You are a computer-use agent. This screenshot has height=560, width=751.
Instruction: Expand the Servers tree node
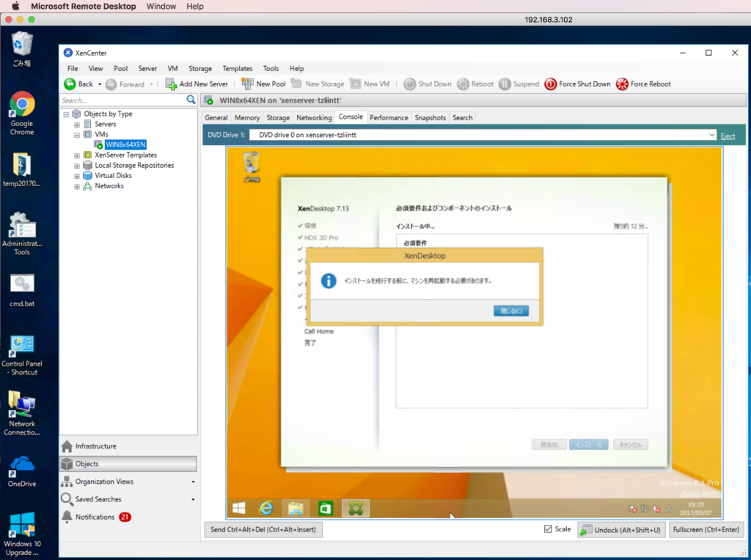76,125
